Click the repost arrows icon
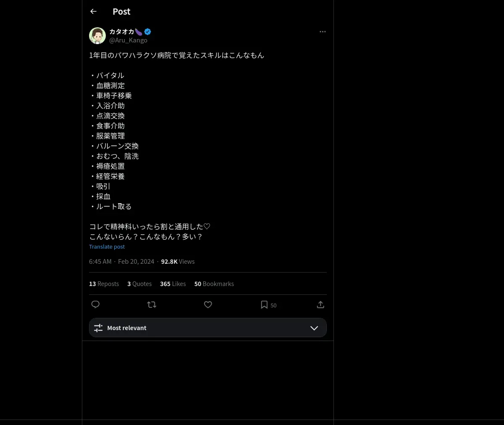Viewport: 504px width, 425px height. click(152, 304)
